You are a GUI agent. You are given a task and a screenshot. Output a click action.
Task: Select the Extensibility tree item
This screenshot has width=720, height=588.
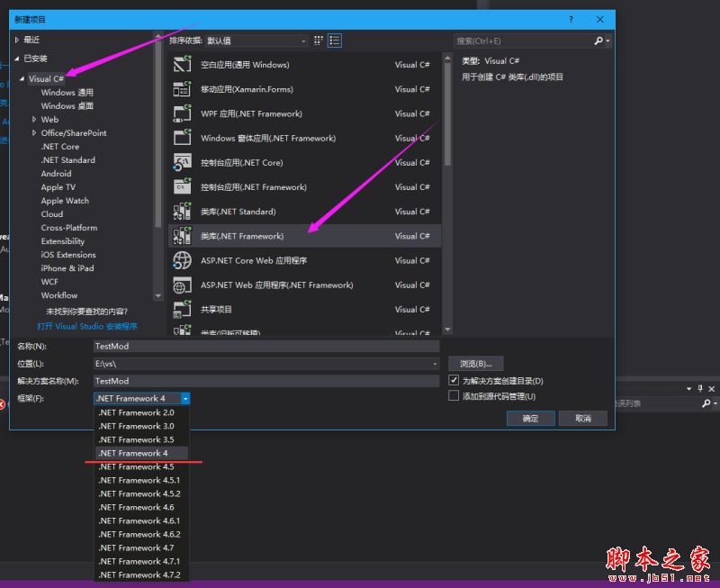click(x=62, y=241)
